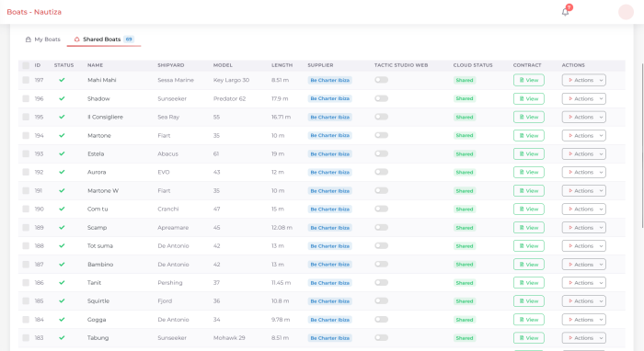Click the vertical page scrollbar
This screenshot has width=644, height=351.
tap(642, 145)
